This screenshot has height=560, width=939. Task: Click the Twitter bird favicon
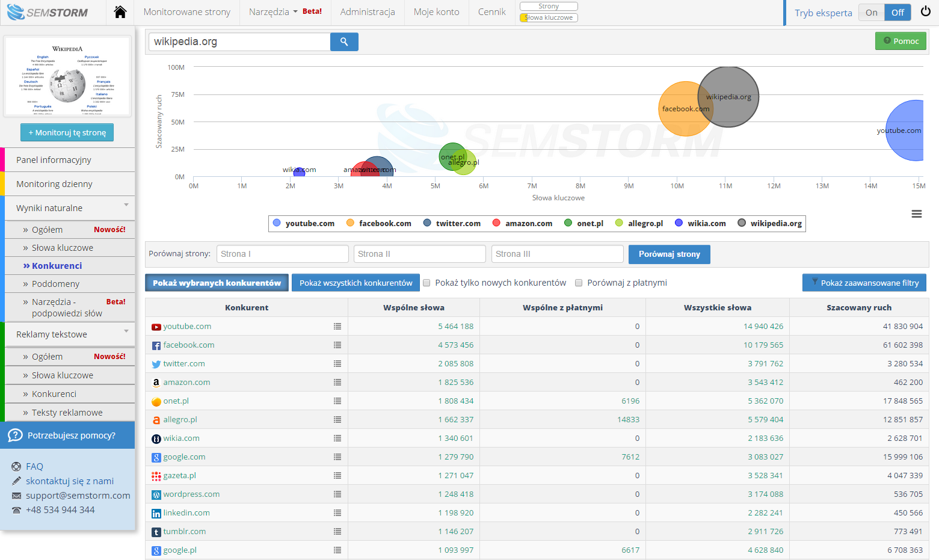[x=156, y=365]
